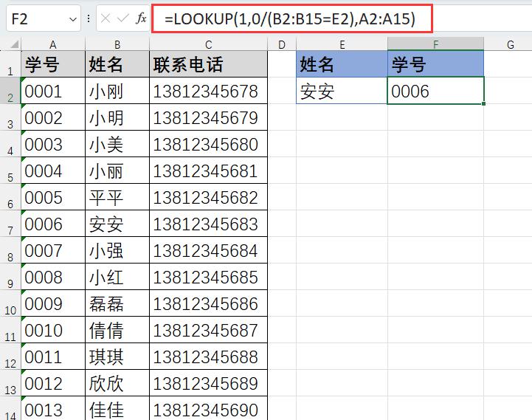
Task: Select column B header
Action: click(117, 44)
